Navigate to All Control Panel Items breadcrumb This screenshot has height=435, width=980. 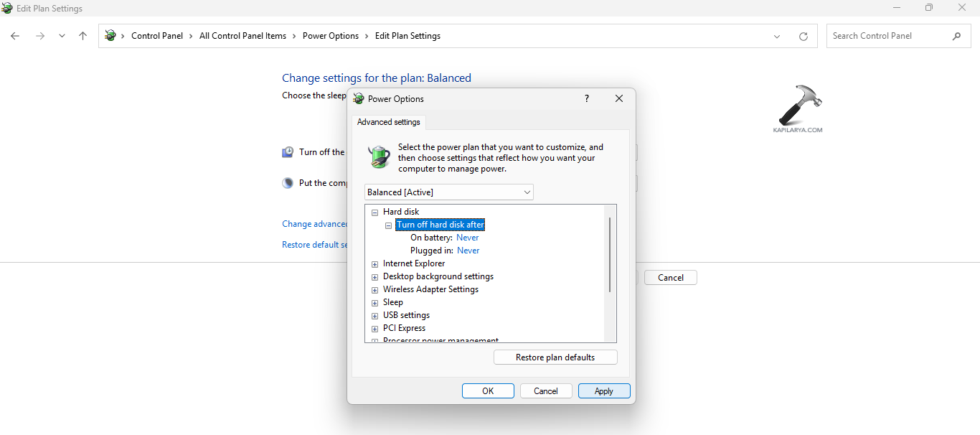pos(242,35)
